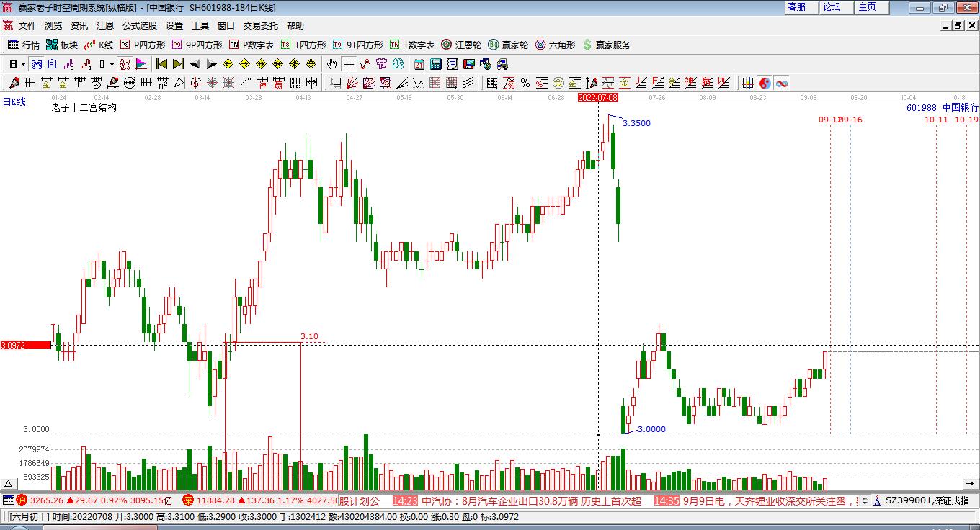Toggle the red-blue yin-yang tool
This screenshot has height=530, width=980.
pos(765,83)
